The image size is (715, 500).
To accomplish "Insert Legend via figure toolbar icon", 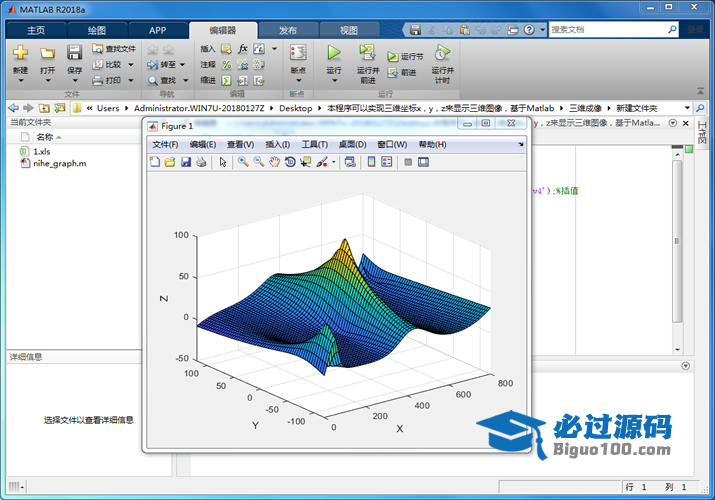I will point(387,162).
